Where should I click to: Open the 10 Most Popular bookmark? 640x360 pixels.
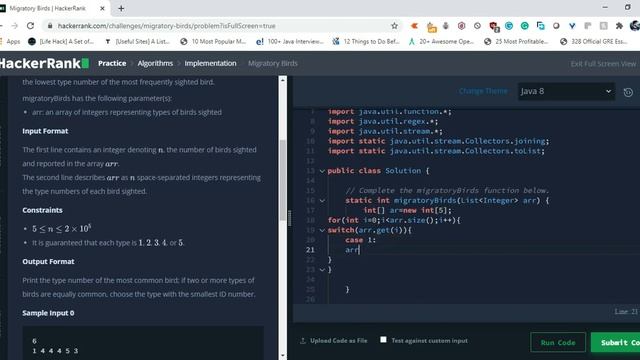tap(213, 41)
